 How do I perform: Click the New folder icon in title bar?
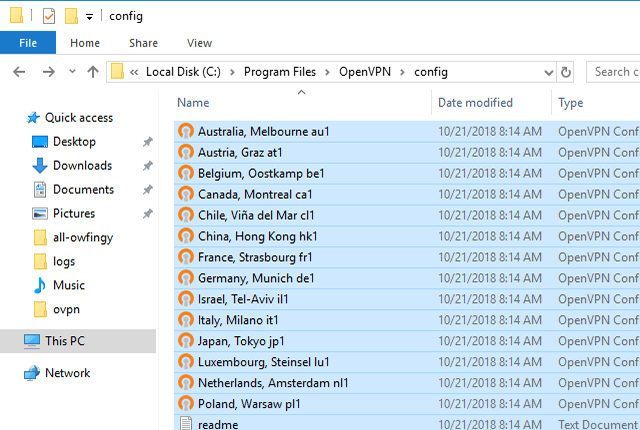point(71,16)
